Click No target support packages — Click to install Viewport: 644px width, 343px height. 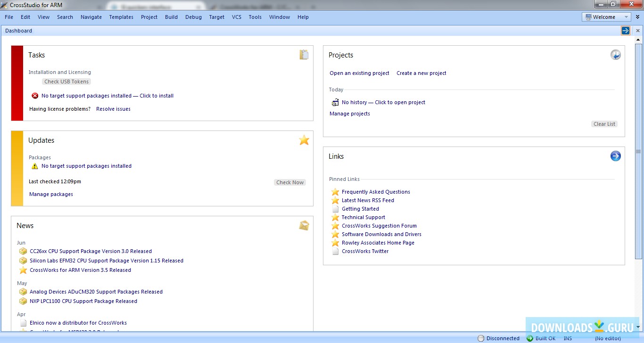(x=107, y=96)
